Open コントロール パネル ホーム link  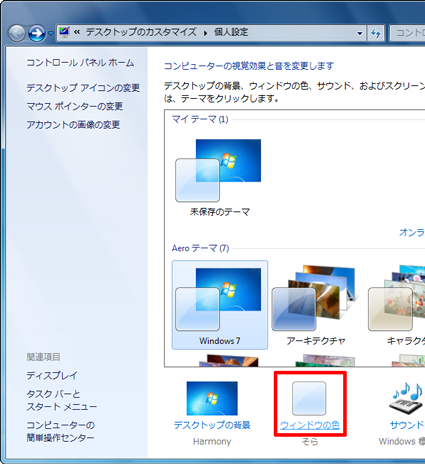[80, 63]
